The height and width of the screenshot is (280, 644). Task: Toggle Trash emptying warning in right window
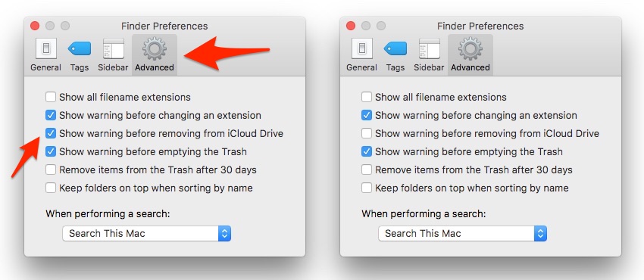pyautogui.click(x=367, y=151)
